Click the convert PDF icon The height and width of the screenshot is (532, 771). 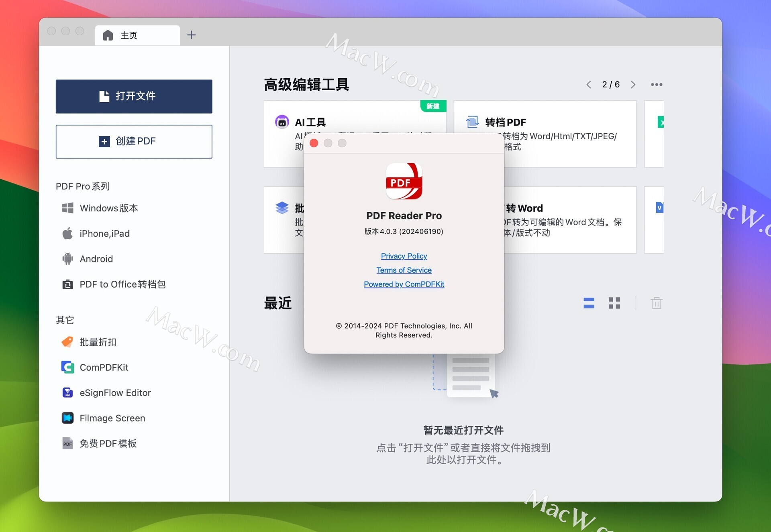point(472,122)
